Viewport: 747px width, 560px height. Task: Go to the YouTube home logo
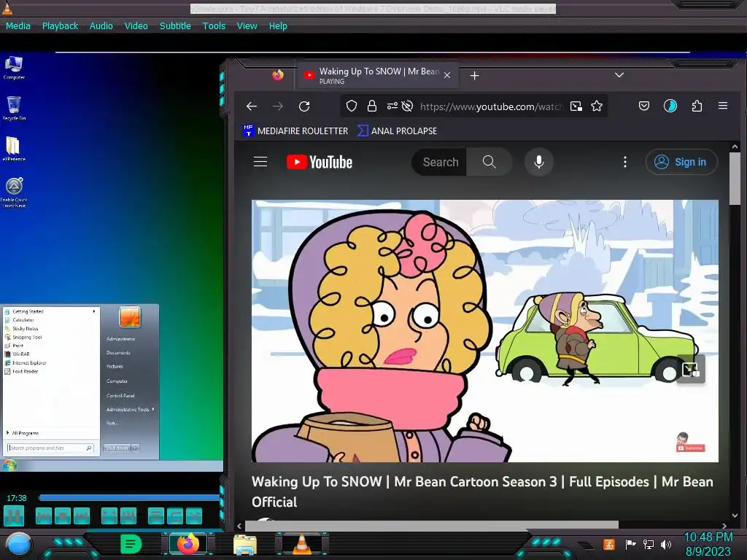tap(320, 162)
